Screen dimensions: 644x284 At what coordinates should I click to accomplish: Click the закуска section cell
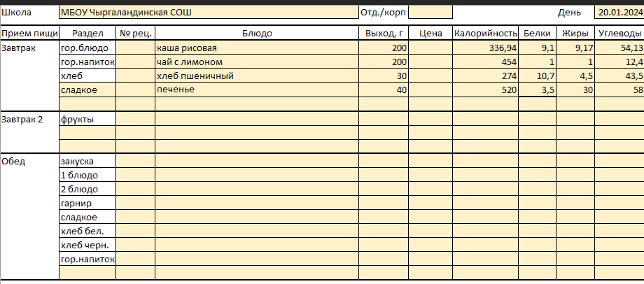pyautogui.click(x=87, y=162)
